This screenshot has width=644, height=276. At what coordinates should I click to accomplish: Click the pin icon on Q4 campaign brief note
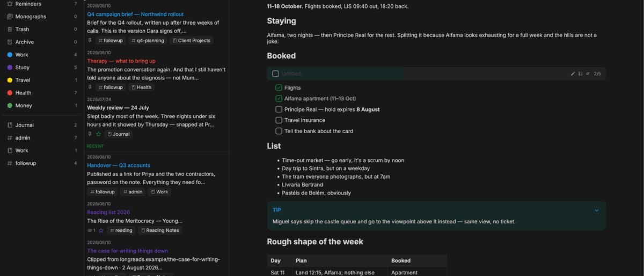tap(90, 40)
